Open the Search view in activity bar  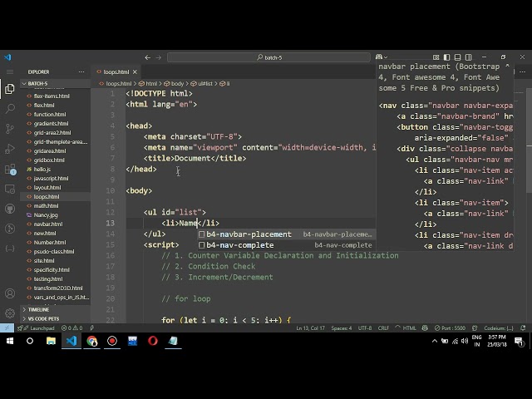pos(10,109)
